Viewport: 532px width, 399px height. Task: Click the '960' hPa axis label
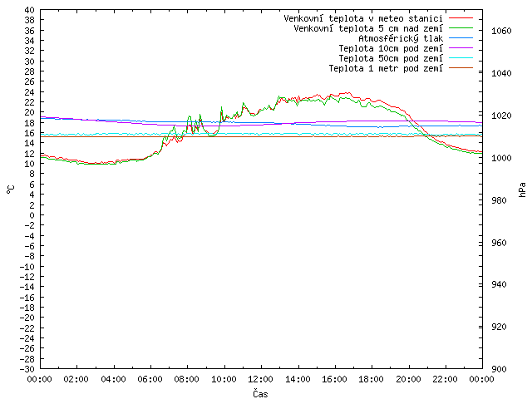pos(499,243)
